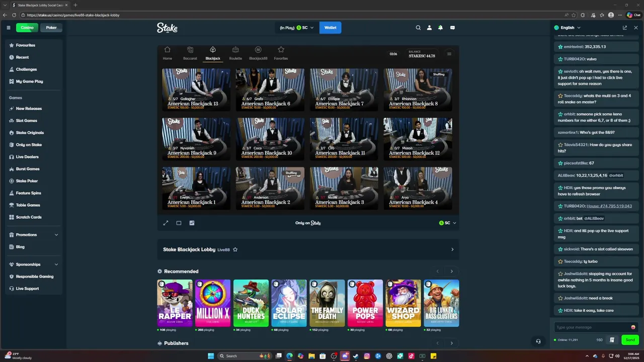Open Burst Games category
Viewport: 644px width, 362px height.
pos(34,169)
